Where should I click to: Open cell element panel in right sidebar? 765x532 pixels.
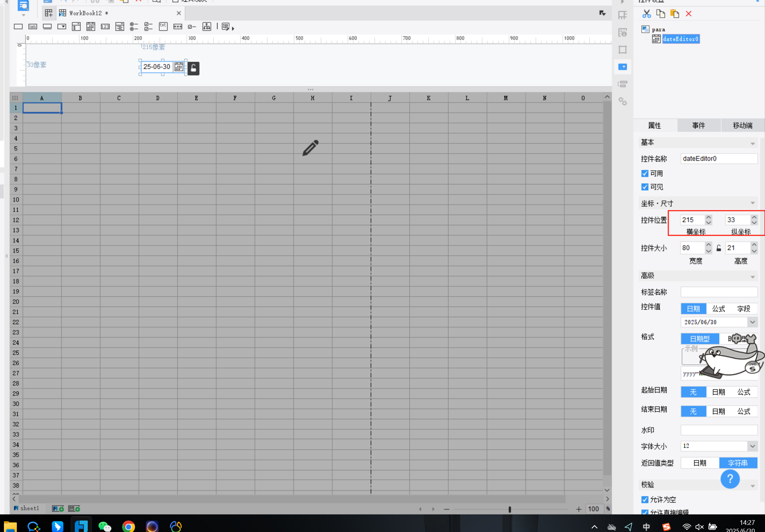point(622,15)
